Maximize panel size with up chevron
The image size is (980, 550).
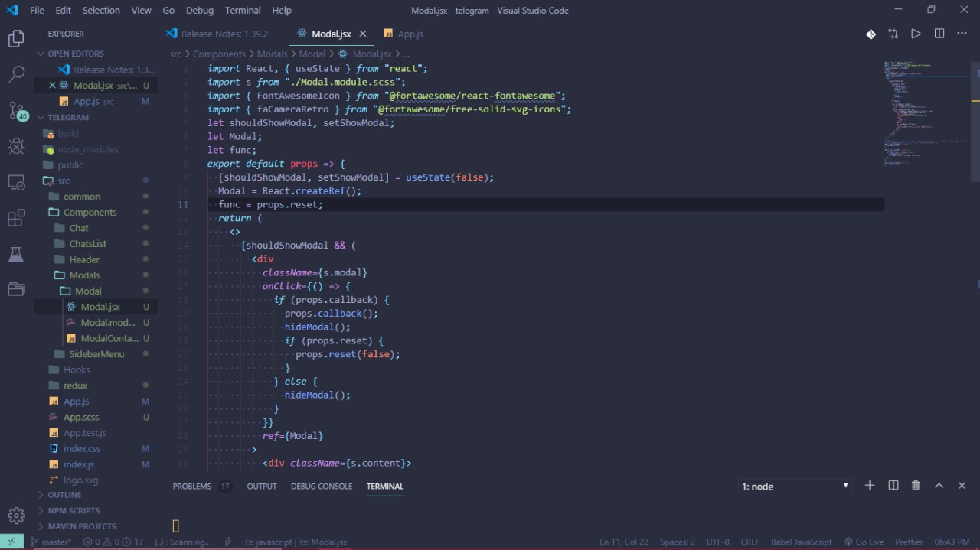click(x=939, y=486)
